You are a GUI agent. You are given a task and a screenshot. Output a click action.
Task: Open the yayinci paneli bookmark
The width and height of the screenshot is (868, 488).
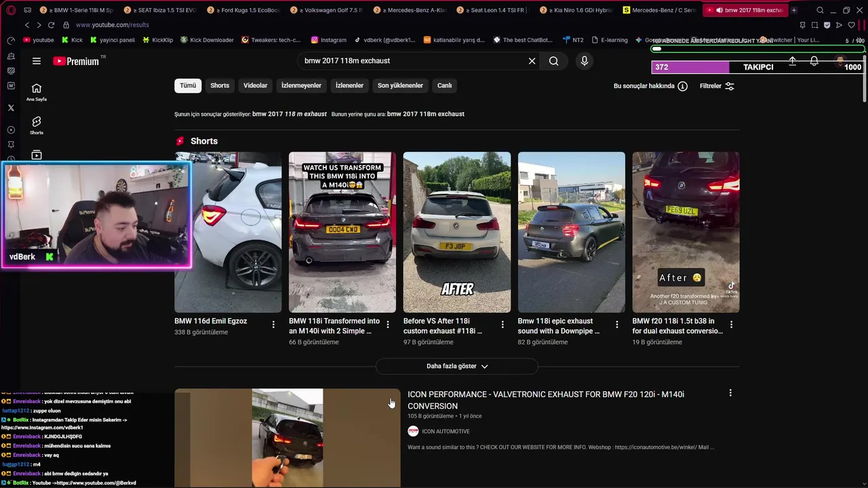(x=113, y=40)
